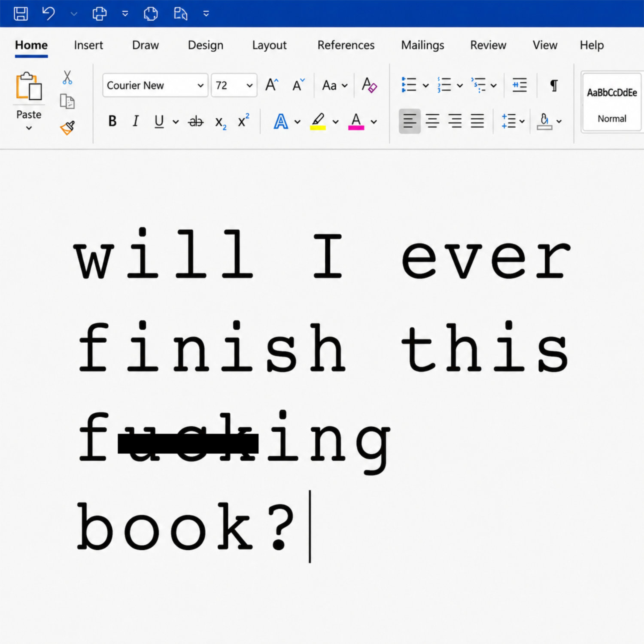
Task: Align the text to the right
Action: tap(455, 121)
